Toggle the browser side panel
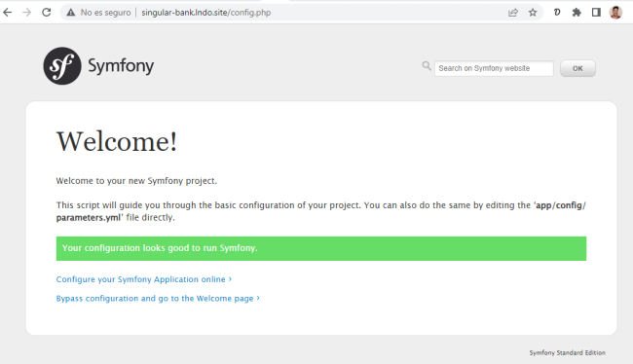 [596, 13]
